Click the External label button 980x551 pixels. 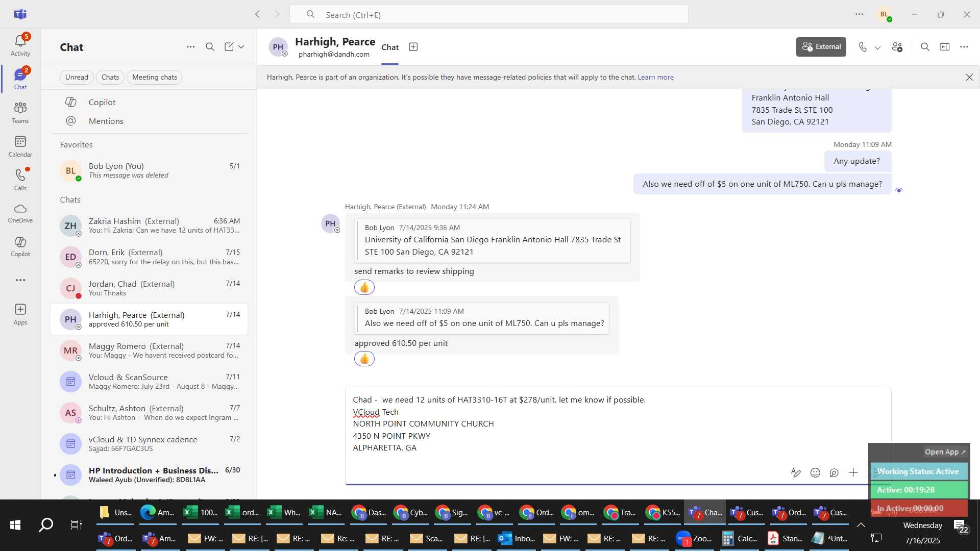(x=821, y=47)
